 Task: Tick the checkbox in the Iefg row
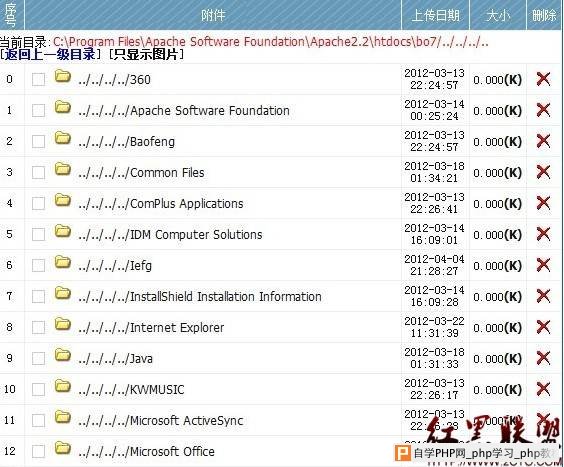pos(38,266)
